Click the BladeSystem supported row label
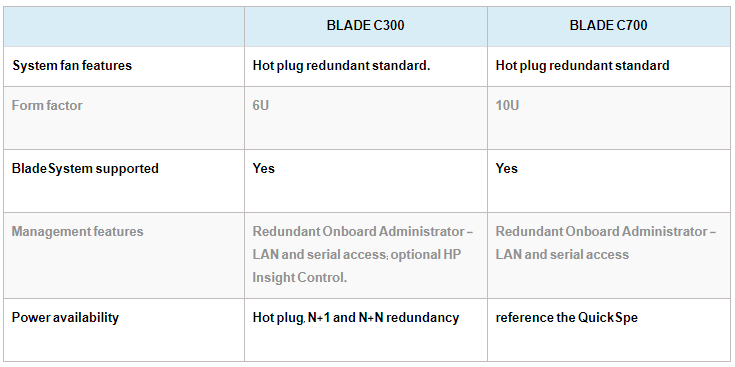 tap(85, 168)
